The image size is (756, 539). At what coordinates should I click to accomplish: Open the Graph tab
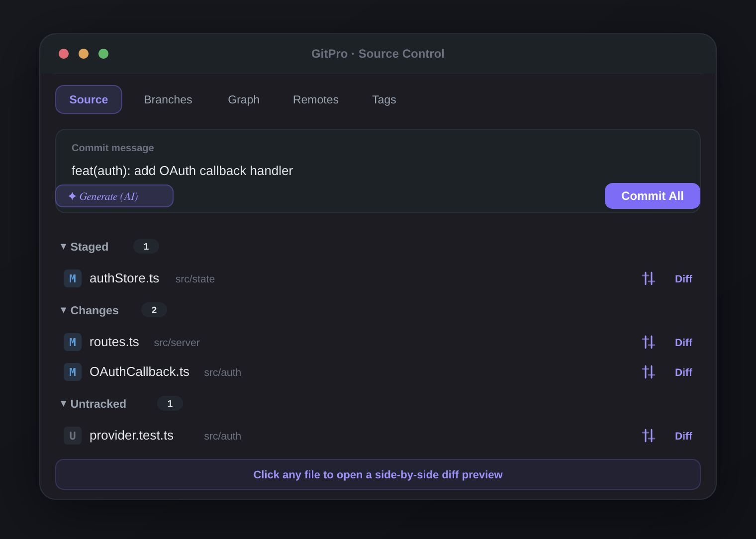(x=244, y=99)
